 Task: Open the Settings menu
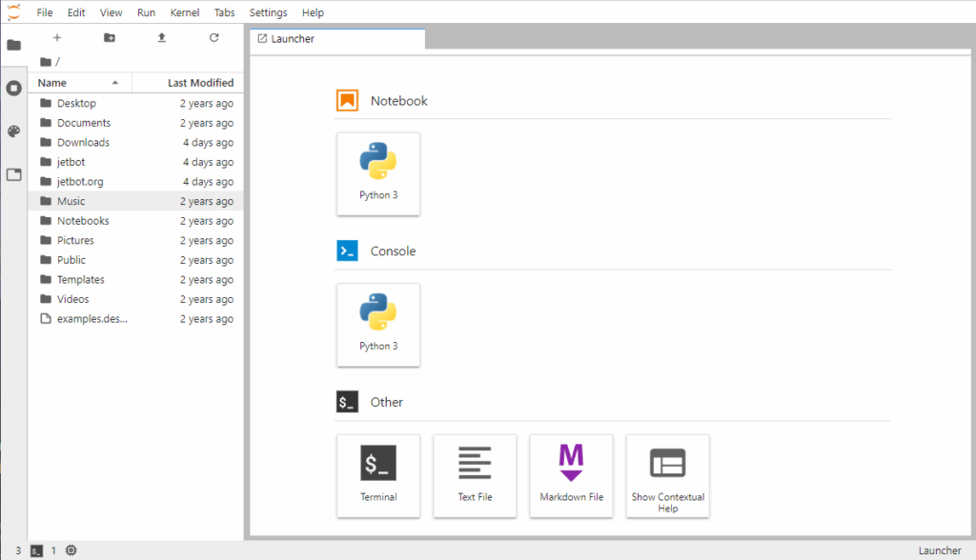268,13
